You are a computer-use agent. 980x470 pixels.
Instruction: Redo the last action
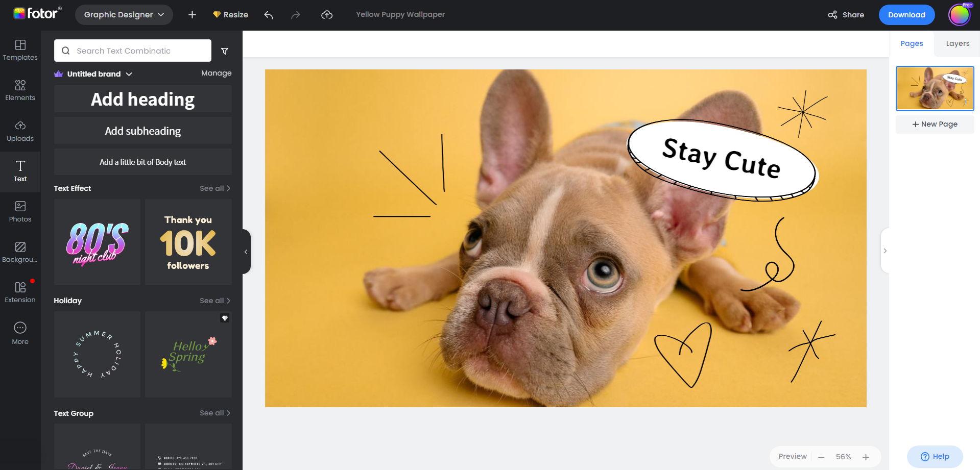coord(296,15)
